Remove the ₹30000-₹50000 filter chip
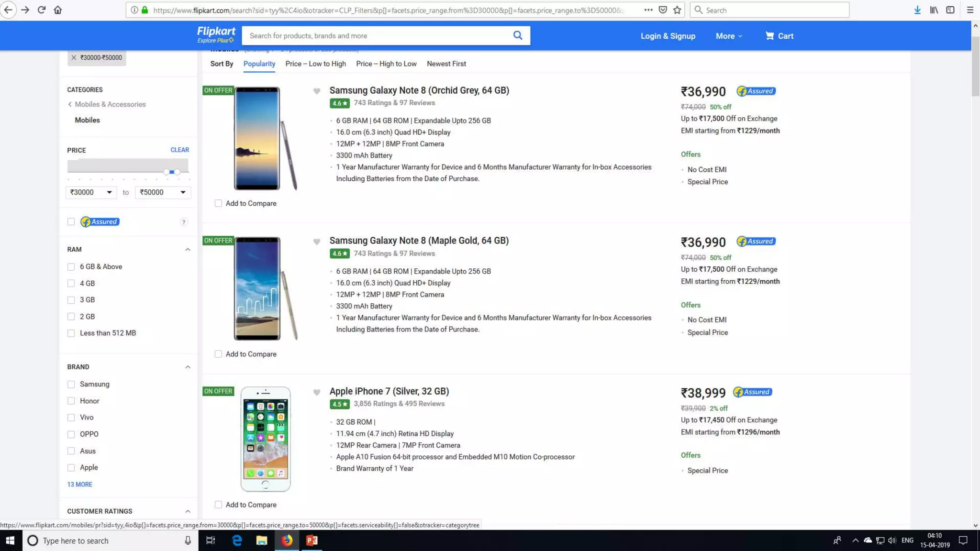This screenshot has height=551, width=980. [74, 57]
